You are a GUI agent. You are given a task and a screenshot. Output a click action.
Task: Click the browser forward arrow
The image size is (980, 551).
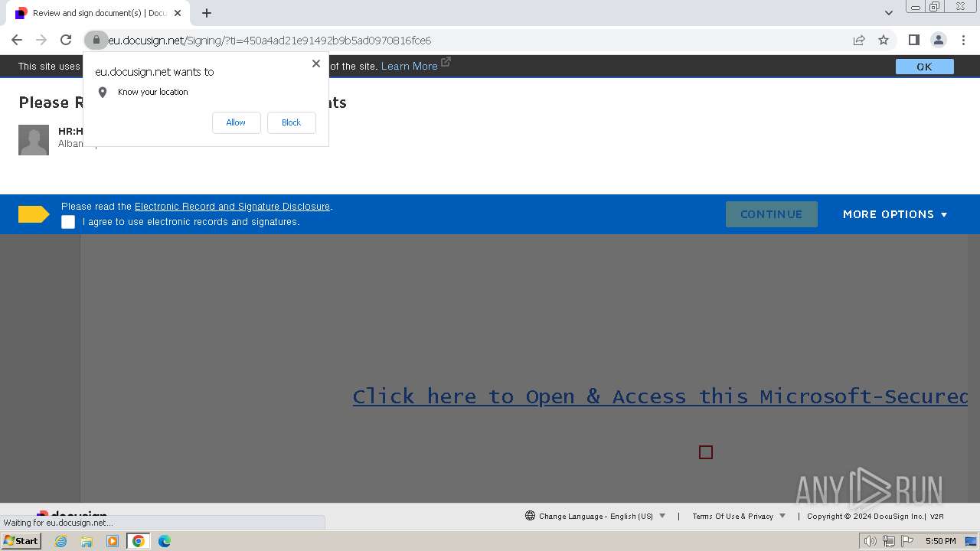click(41, 40)
